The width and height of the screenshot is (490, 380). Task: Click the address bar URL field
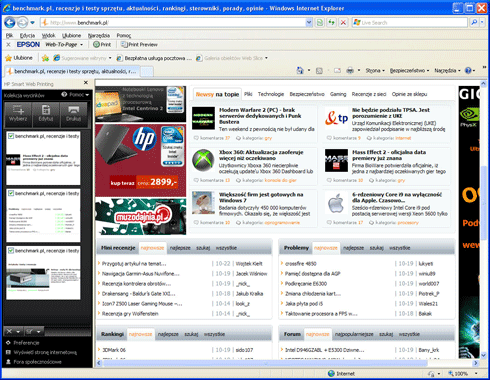pyautogui.click(x=173, y=23)
